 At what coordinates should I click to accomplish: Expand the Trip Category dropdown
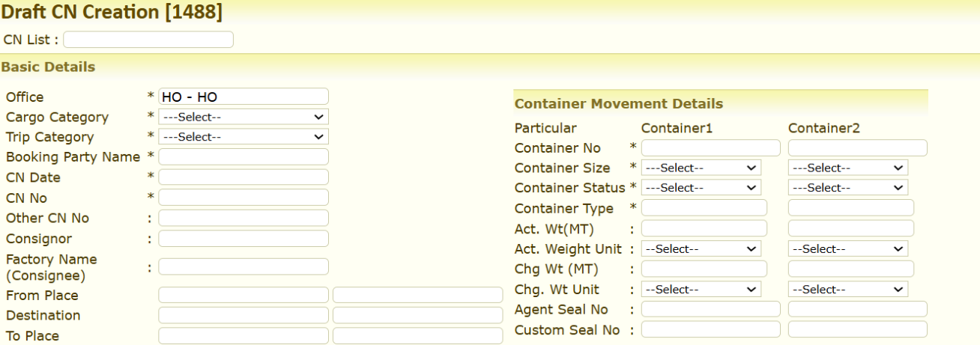243,137
